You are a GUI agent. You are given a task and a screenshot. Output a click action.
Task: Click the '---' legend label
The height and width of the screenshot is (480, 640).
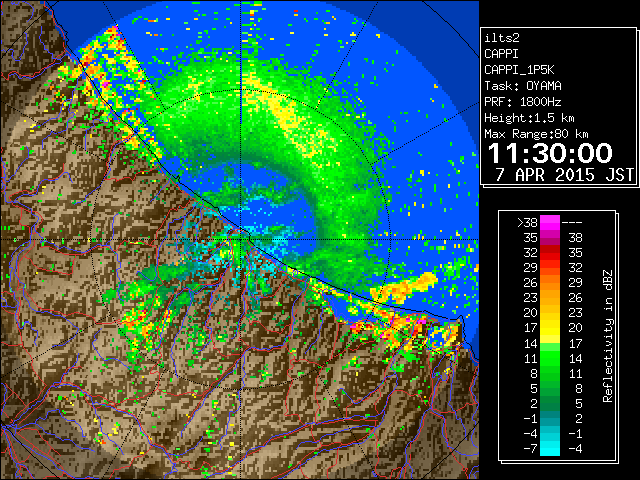pyautogui.click(x=572, y=223)
